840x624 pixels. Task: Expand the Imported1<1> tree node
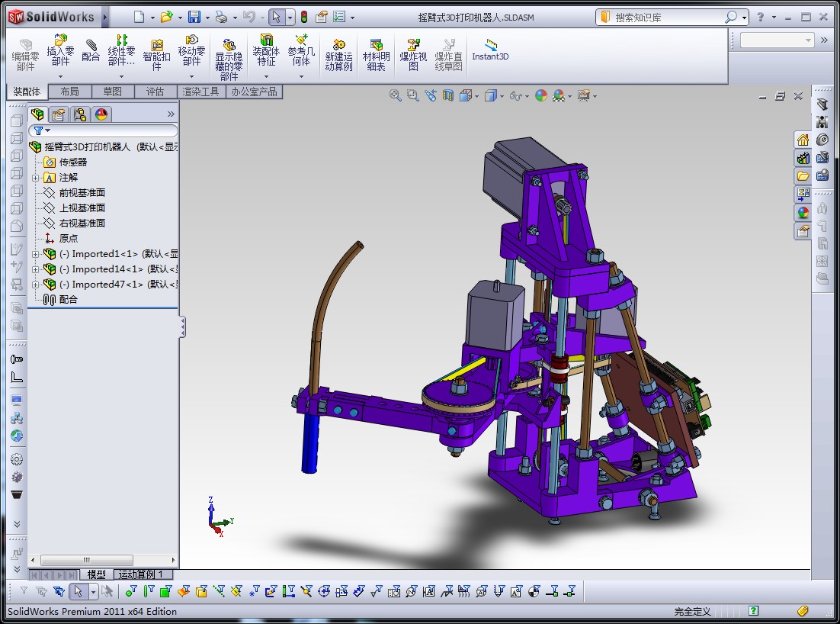tap(36, 254)
